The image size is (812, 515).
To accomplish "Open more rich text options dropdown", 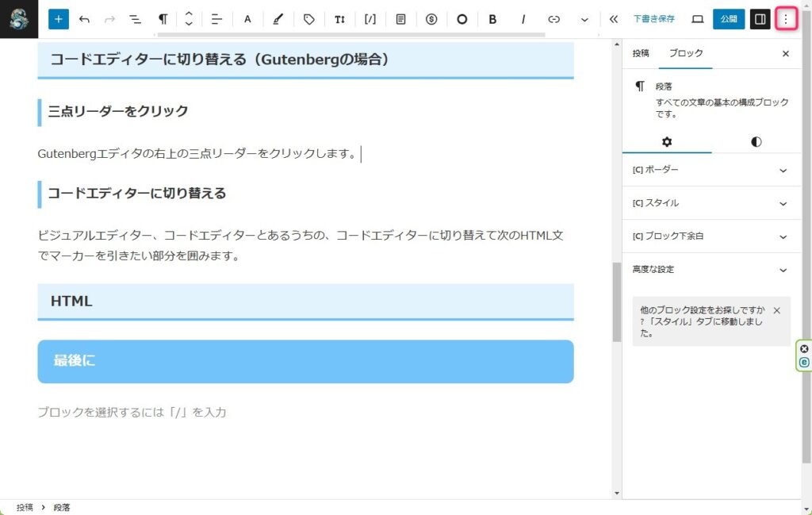I will point(584,19).
